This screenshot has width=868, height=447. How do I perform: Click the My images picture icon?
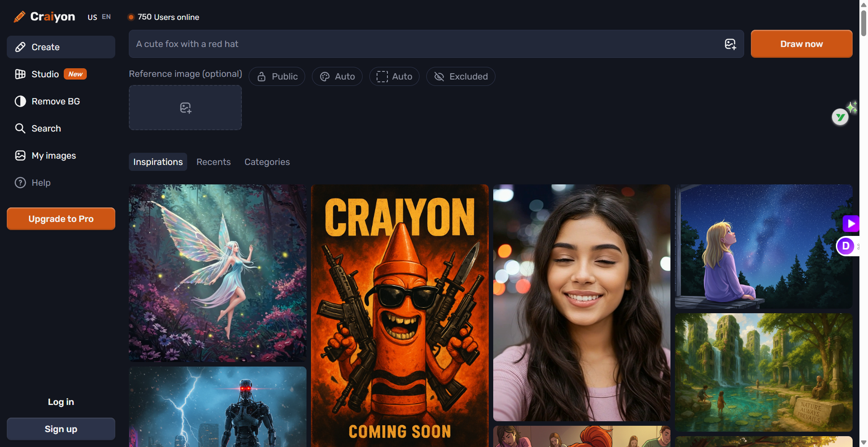(20, 155)
